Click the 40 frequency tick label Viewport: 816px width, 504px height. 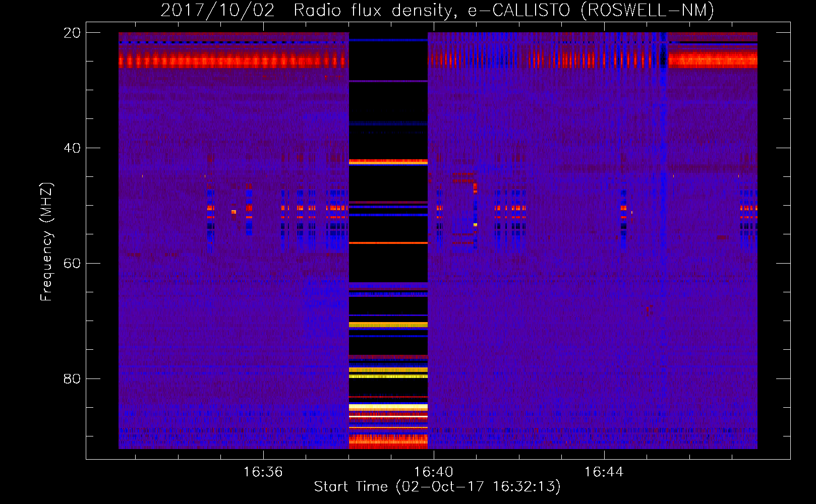pyautogui.click(x=72, y=148)
